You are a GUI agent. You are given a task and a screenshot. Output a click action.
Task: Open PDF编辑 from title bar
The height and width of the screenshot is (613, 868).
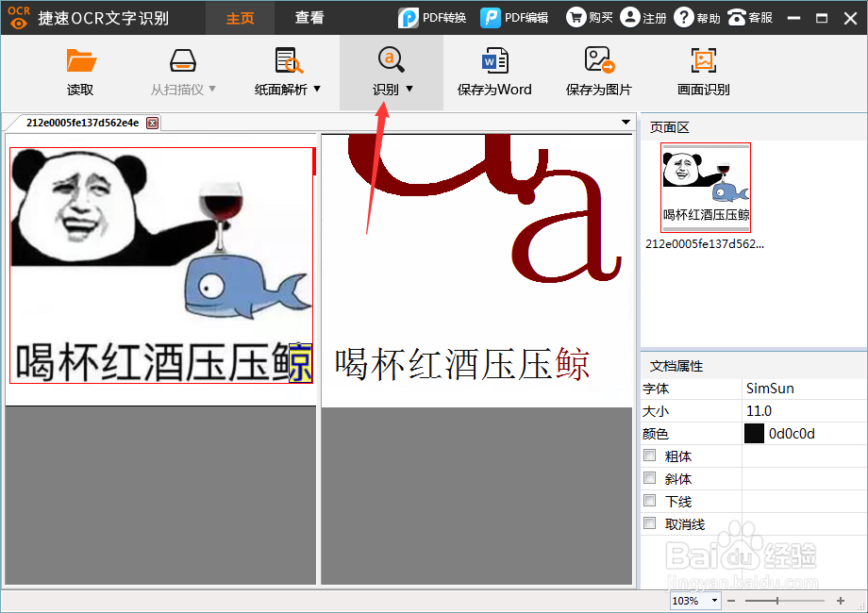coord(514,18)
